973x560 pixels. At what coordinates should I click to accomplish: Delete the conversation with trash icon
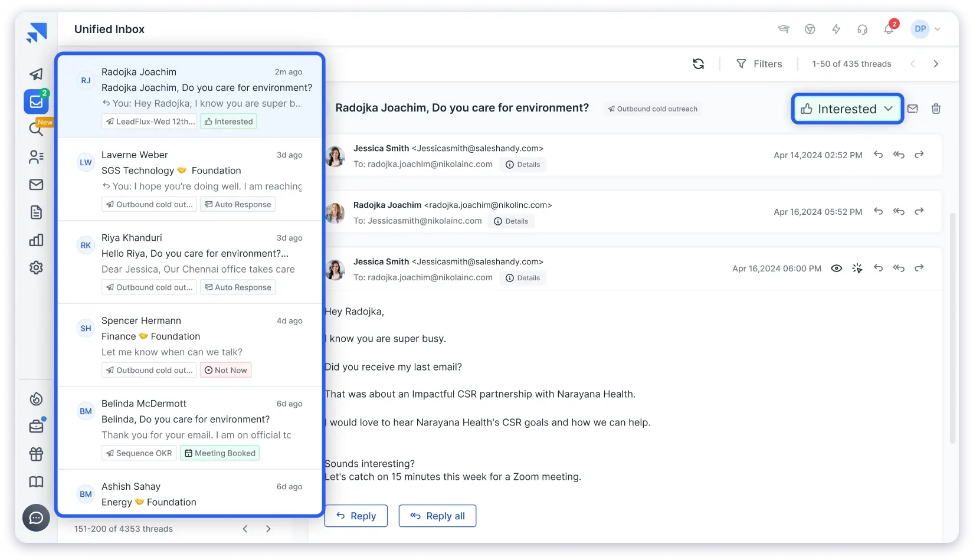pos(936,109)
